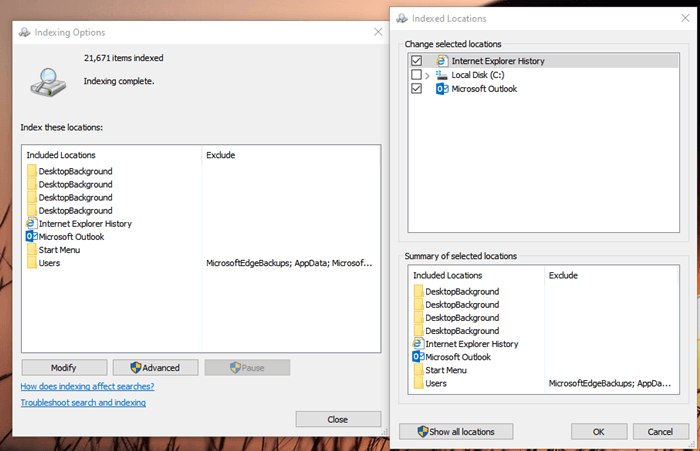Click the Indexing Options title bar icon
The image size is (700, 451).
tap(25, 32)
